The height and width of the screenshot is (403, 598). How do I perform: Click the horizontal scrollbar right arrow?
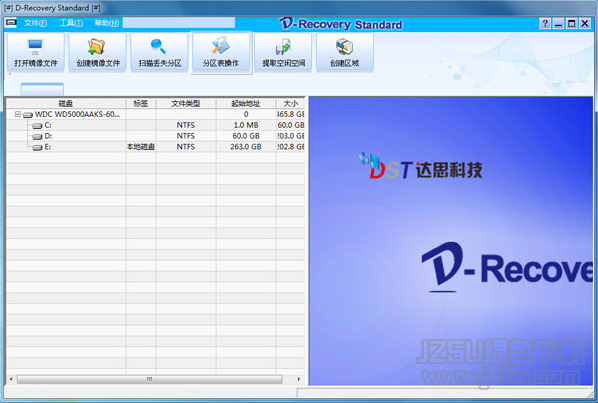coord(299,379)
